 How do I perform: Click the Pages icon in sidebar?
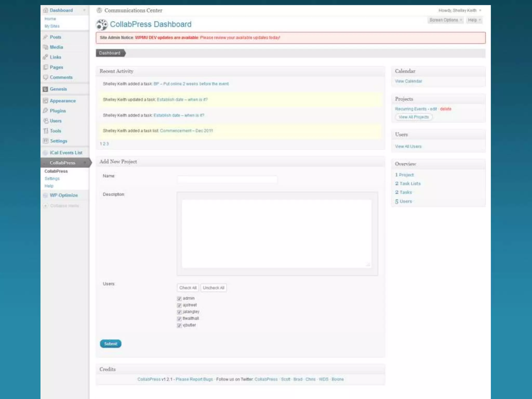[45, 67]
